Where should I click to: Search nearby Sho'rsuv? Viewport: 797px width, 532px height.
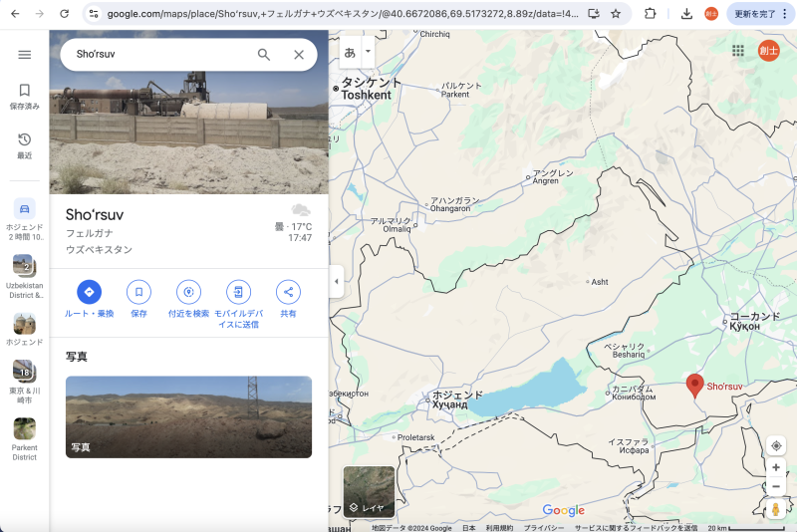point(188,292)
